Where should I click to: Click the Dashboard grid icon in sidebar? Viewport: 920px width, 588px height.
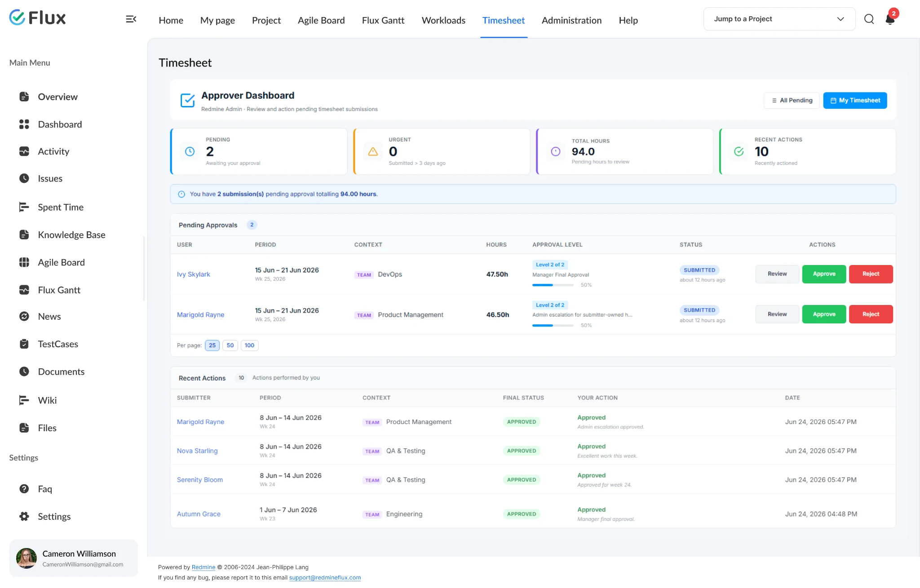[24, 124]
